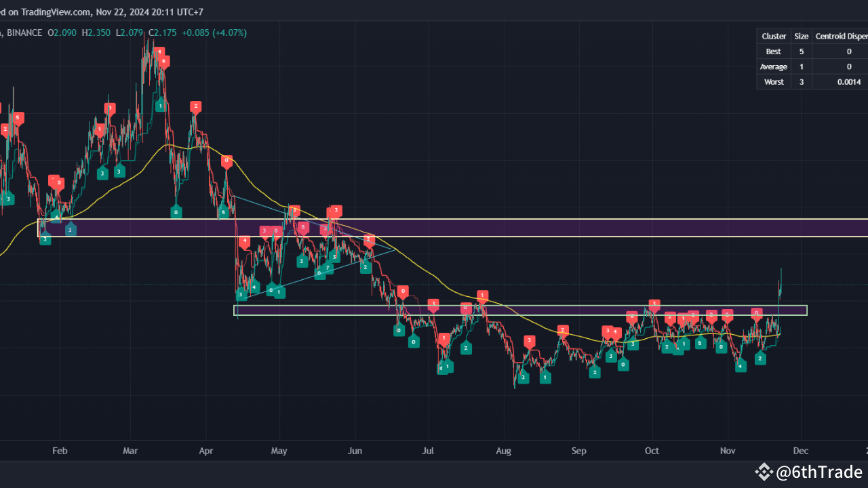This screenshot has width=868, height=488.
Task: Click the 0.0014 dispersion value for Worst
Action: coord(849,81)
